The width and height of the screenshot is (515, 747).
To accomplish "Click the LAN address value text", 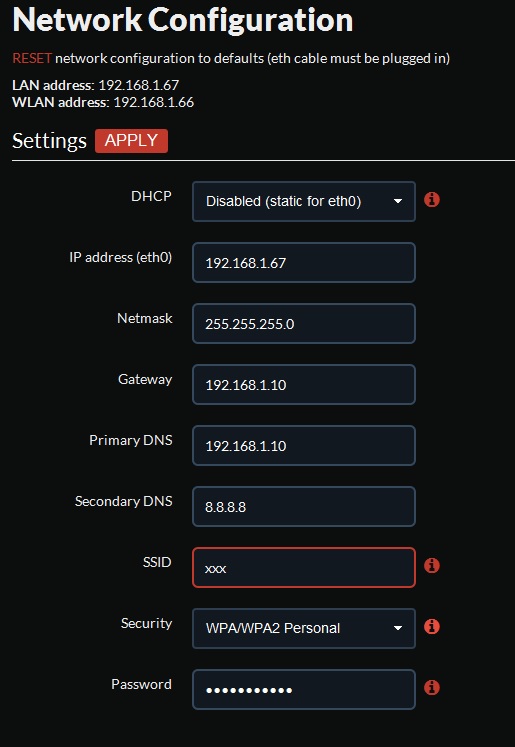I will [139, 85].
